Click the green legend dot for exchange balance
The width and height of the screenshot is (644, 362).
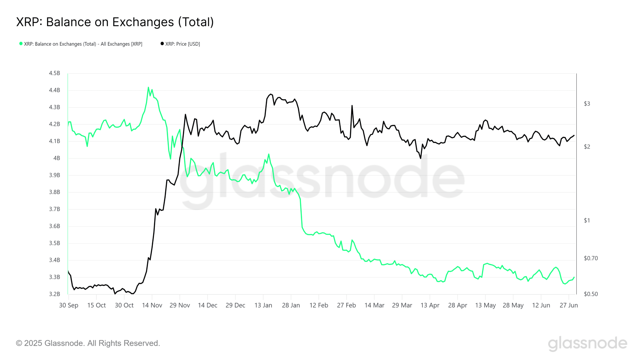(21, 44)
